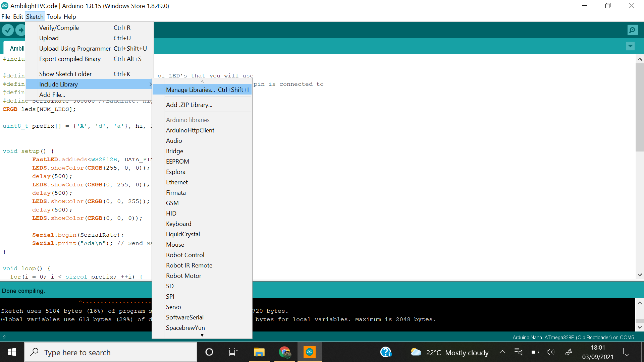Open File Explorer from the taskbar
This screenshot has height=362, width=644.
pyautogui.click(x=259, y=352)
